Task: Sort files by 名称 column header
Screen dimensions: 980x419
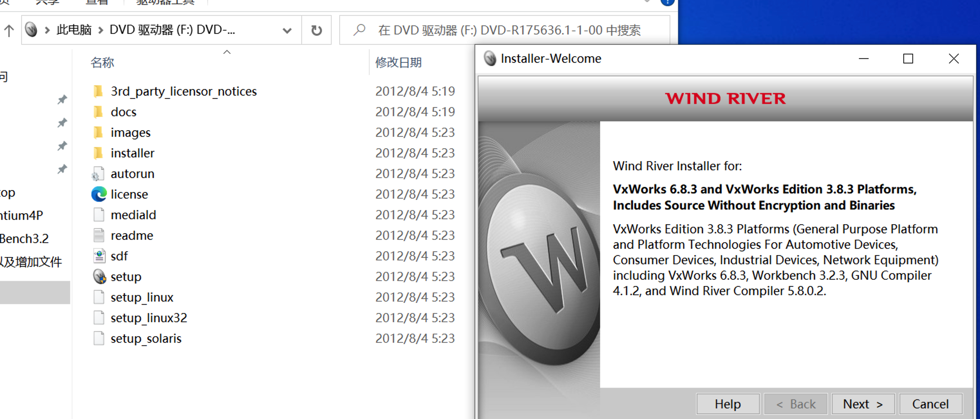Action: [102, 62]
